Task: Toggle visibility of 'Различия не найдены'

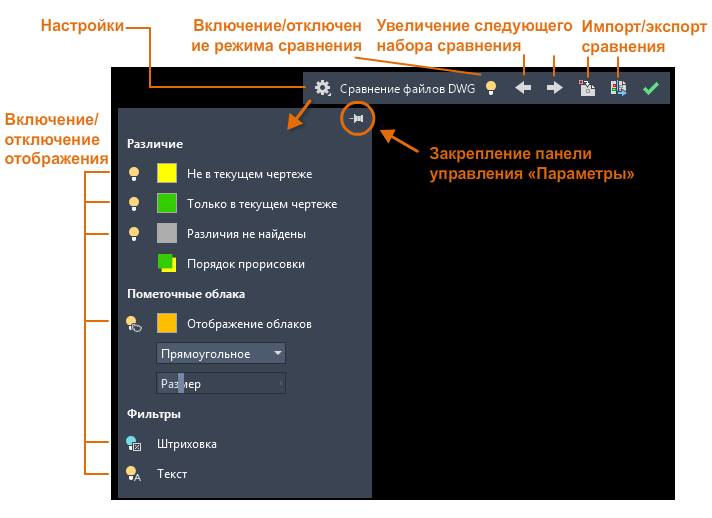Action: pyautogui.click(x=134, y=234)
